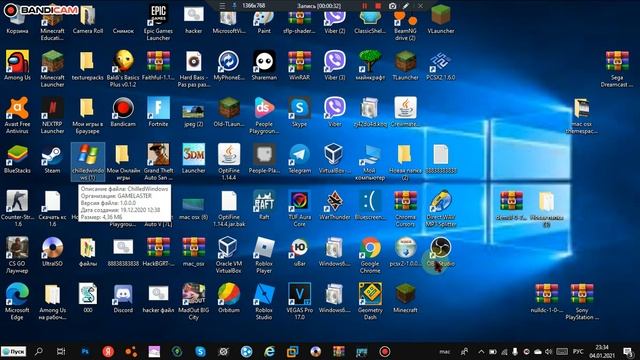This screenshot has height=360, width=640.
Task: Select the People Playground ds icon
Action: click(x=264, y=115)
